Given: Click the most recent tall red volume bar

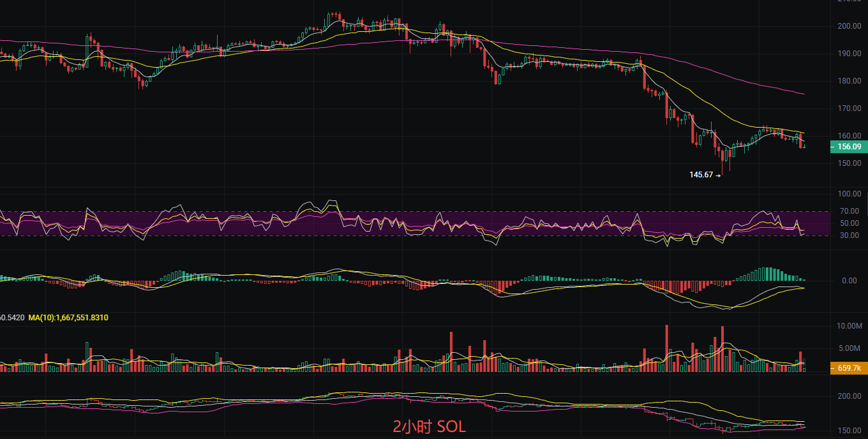Looking at the screenshot, I should [800, 361].
